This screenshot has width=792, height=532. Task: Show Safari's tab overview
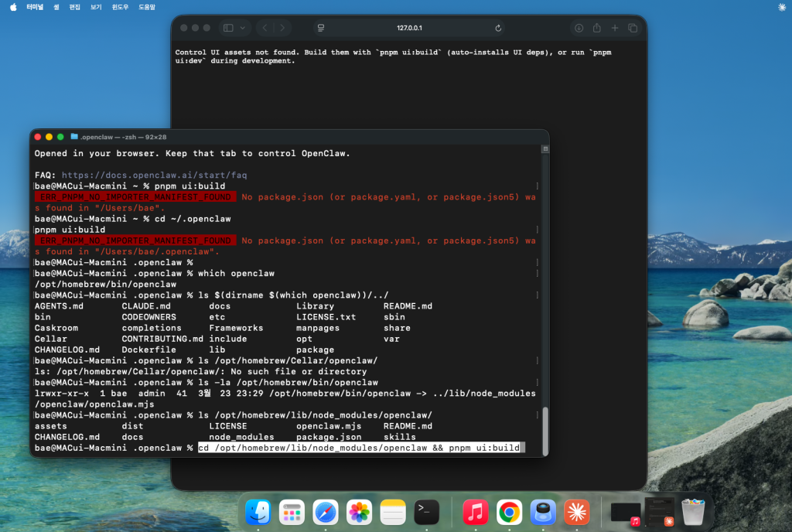pyautogui.click(x=633, y=28)
